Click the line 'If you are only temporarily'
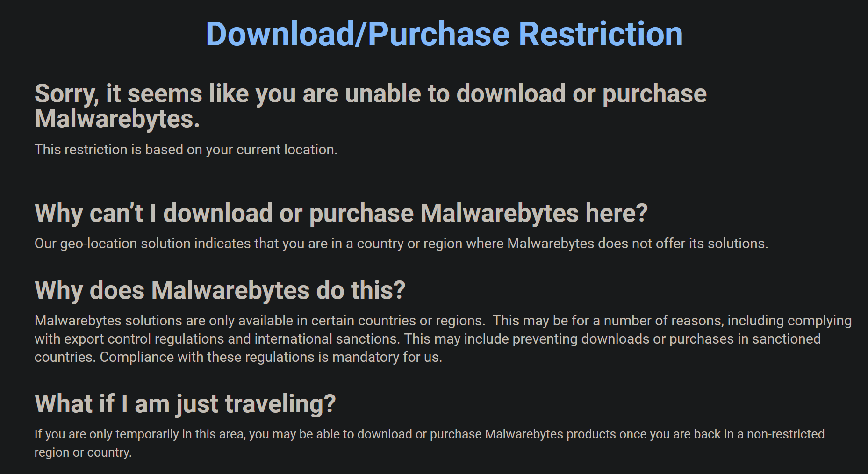The image size is (868, 474). click(x=430, y=434)
